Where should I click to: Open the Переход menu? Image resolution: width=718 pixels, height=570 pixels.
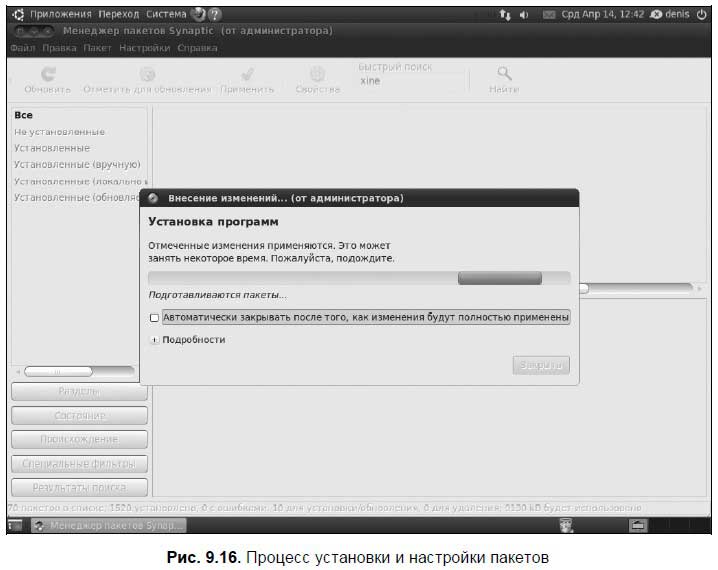pos(119,15)
